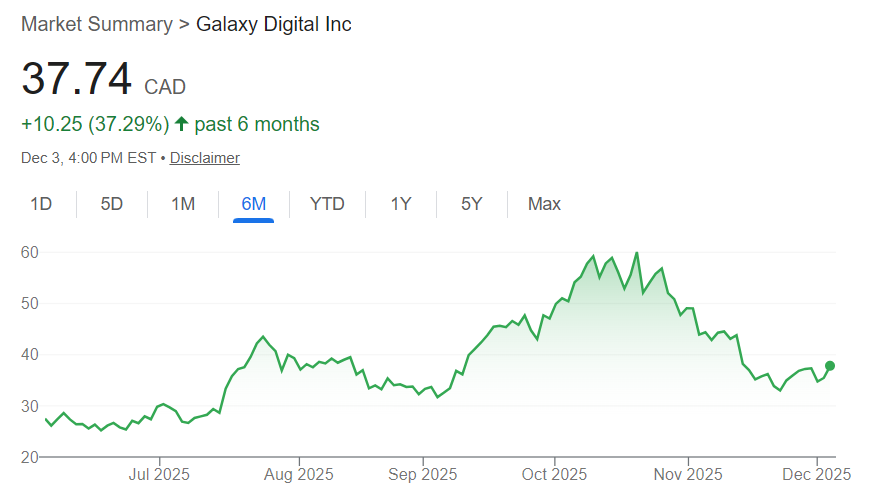Click the green end-point dot on chart
Viewport: 887px width, 499px height.
click(830, 366)
